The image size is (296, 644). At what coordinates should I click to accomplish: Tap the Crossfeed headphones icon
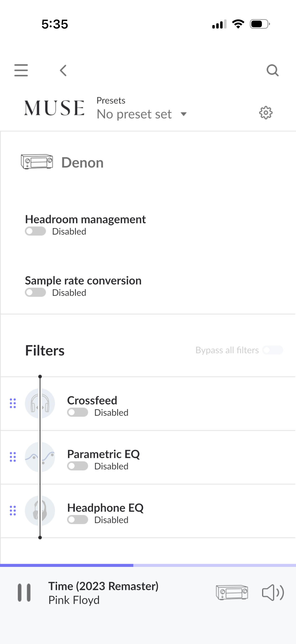tap(40, 403)
